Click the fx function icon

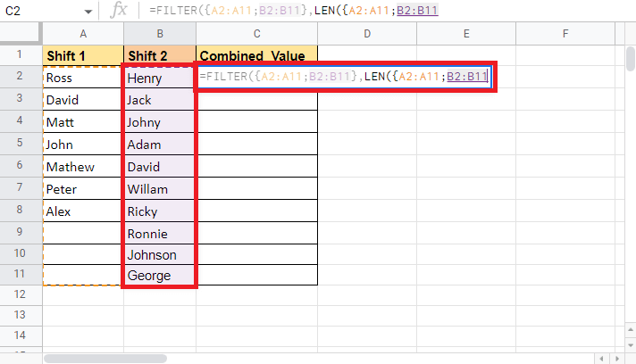click(x=119, y=11)
